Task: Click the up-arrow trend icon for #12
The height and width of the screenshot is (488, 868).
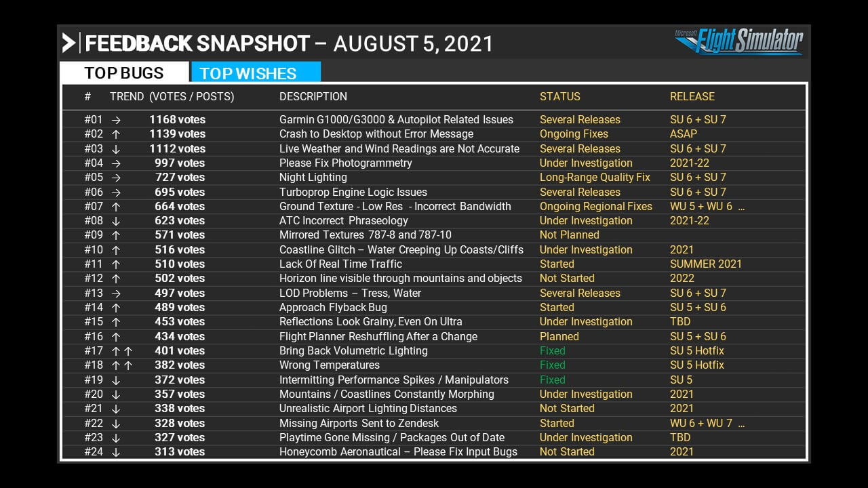Action: coord(116,279)
